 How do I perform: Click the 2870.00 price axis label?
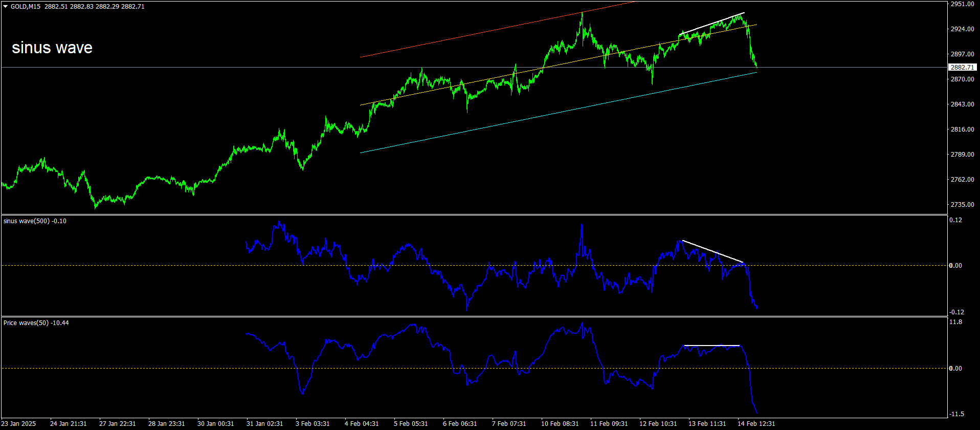click(962, 79)
